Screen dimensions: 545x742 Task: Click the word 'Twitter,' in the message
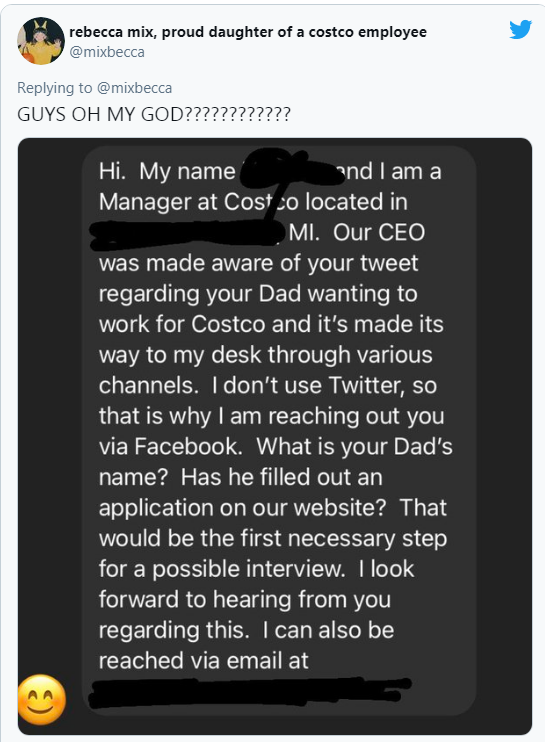(367, 385)
